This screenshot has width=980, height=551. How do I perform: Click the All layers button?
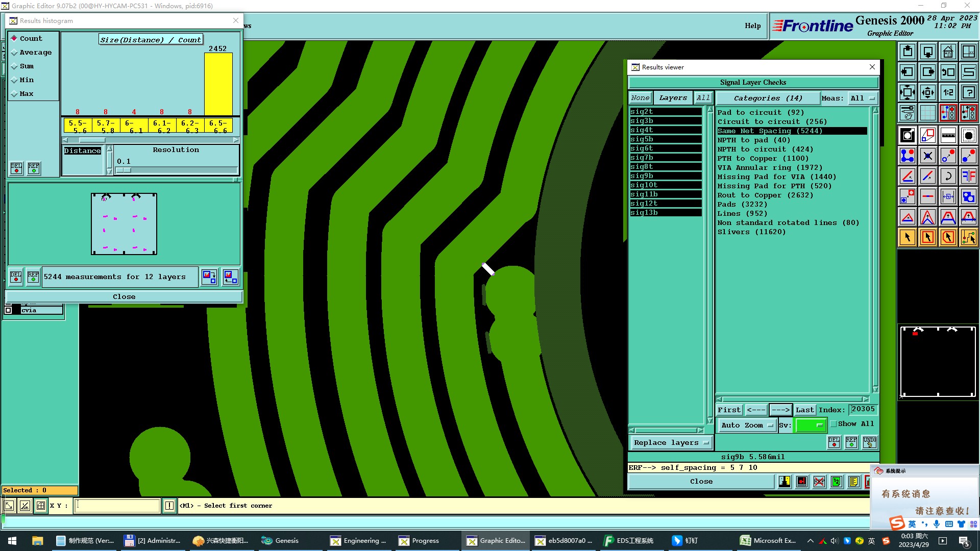click(703, 98)
